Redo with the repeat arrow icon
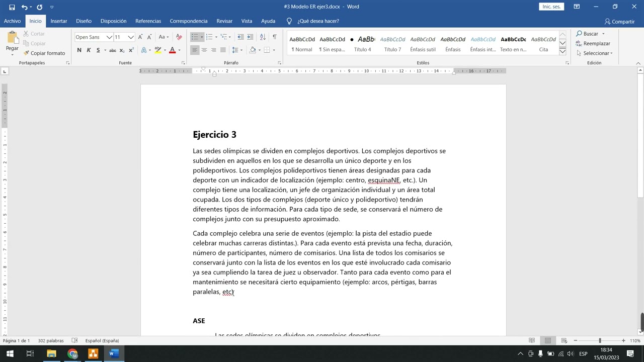The image size is (644, 362). click(x=39, y=7)
